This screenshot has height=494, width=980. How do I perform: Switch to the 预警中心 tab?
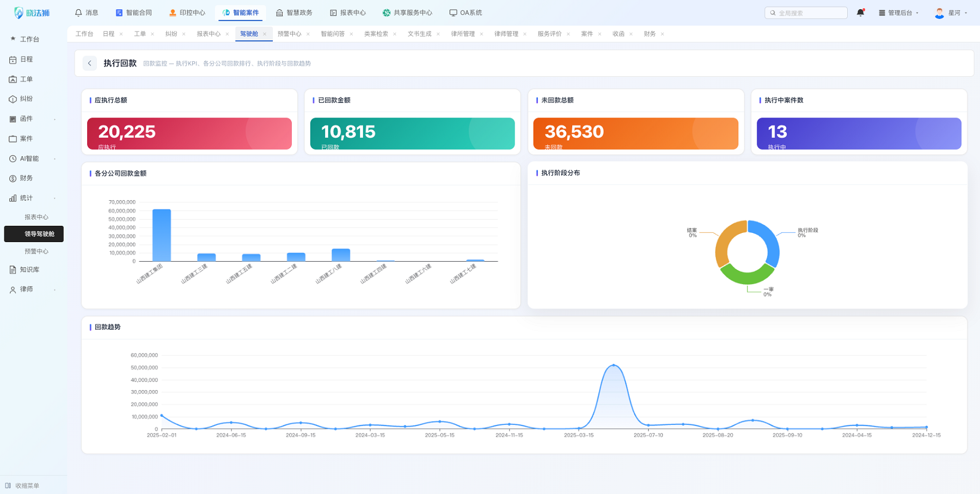[289, 34]
